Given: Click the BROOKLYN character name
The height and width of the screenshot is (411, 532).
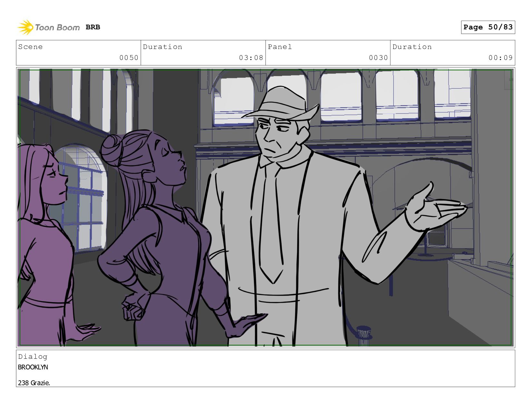Looking at the screenshot, I should (x=33, y=367).
